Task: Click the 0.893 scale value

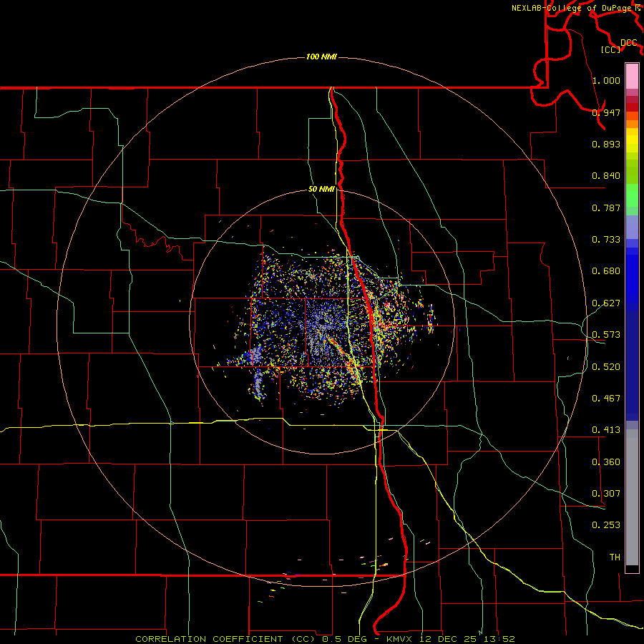Action: click(606, 144)
